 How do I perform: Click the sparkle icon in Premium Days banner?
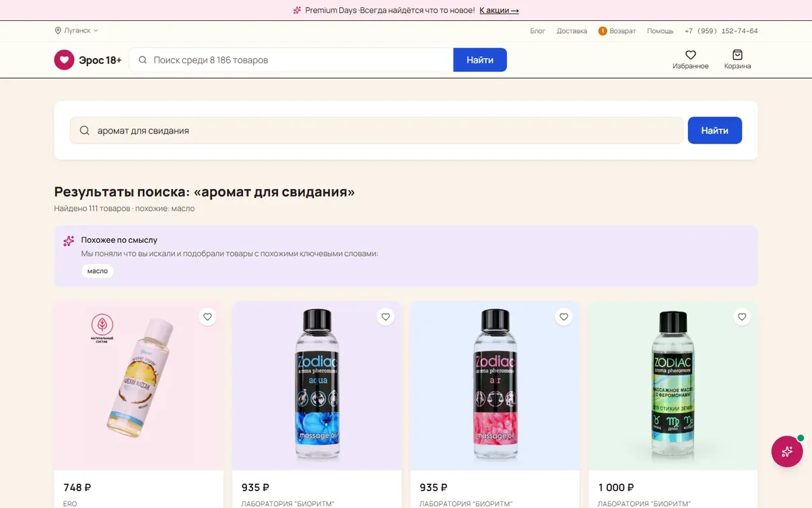pos(297,10)
